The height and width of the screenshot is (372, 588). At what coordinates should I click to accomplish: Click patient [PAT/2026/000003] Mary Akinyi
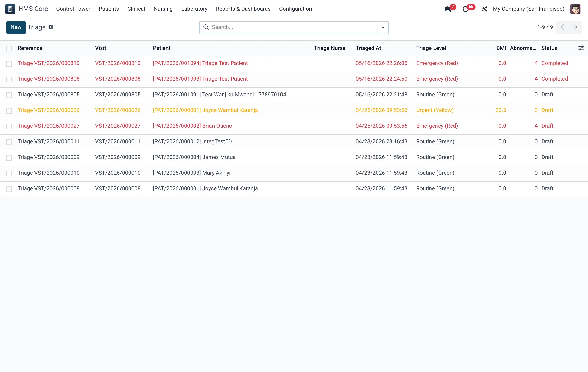tap(192, 173)
